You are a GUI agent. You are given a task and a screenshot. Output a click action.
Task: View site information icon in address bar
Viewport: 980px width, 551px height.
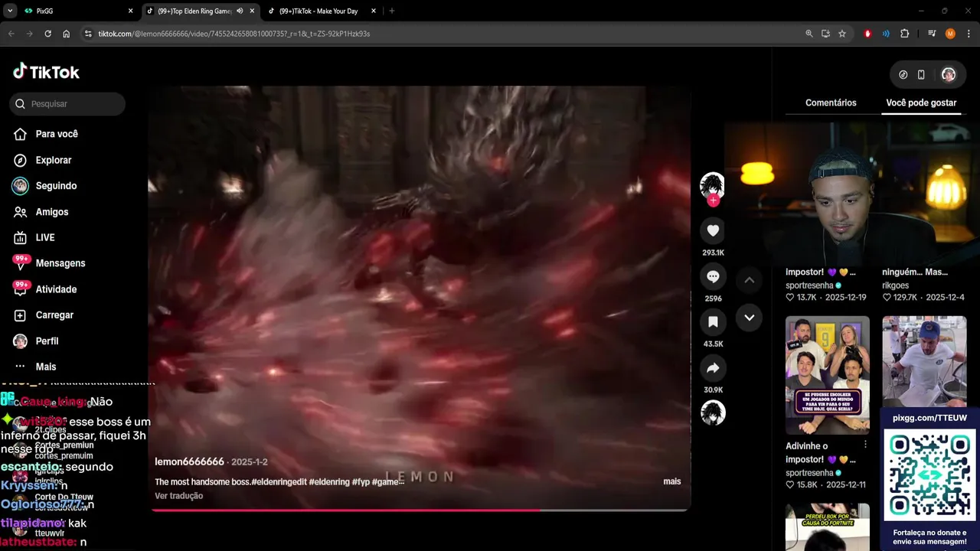coord(88,34)
